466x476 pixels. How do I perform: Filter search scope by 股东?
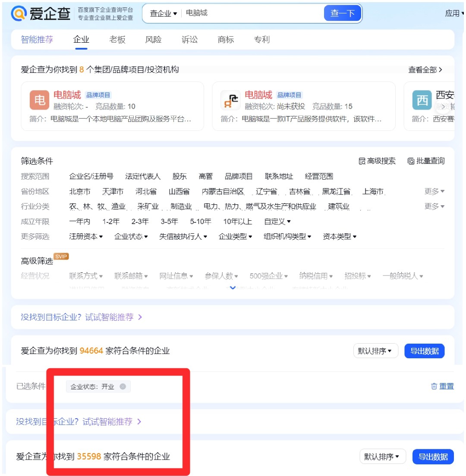(179, 176)
